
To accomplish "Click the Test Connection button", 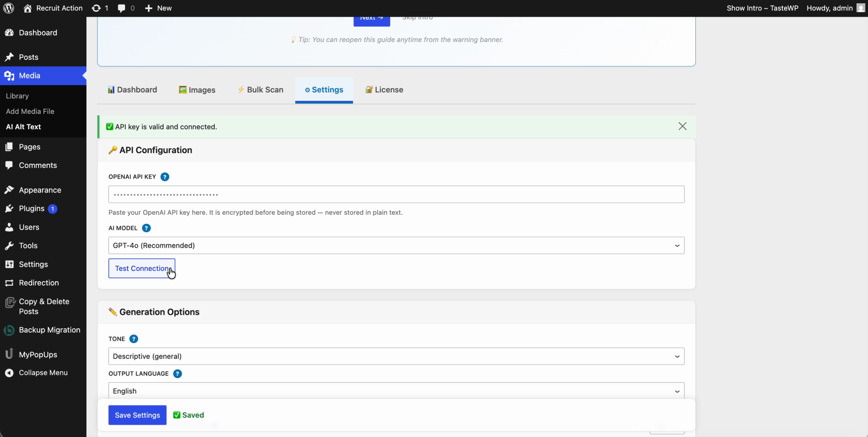I will [141, 269].
